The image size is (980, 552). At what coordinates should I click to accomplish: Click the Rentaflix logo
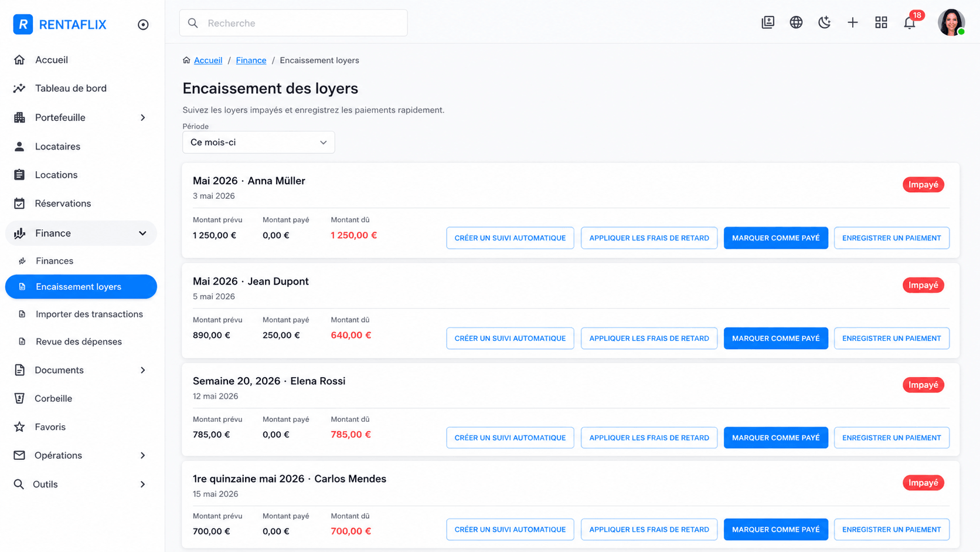coord(60,25)
